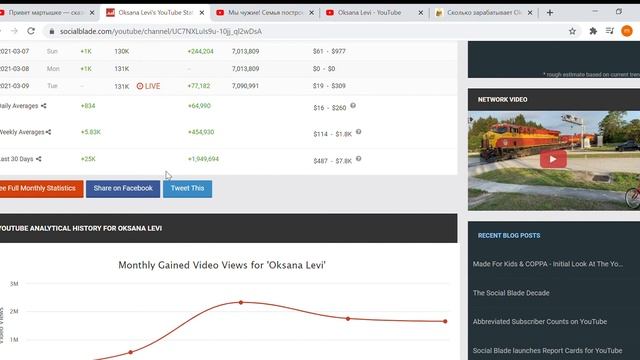Viewport: 640px width, 360px height.
Task: Click the RECENT BLOG POSTS heading
Action: coord(509,236)
